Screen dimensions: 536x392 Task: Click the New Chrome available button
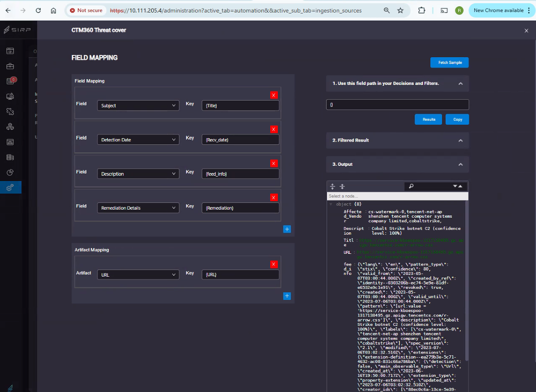click(x=501, y=11)
